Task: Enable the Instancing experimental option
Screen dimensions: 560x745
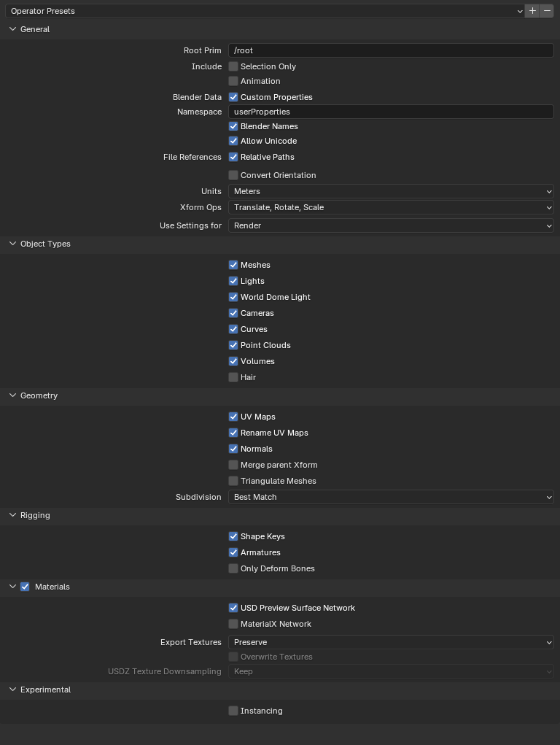Action: click(233, 711)
